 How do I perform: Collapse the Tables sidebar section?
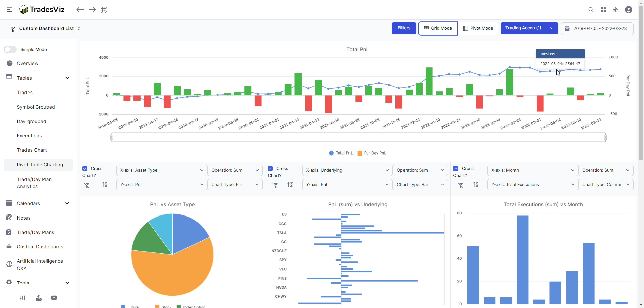[x=67, y=78]
